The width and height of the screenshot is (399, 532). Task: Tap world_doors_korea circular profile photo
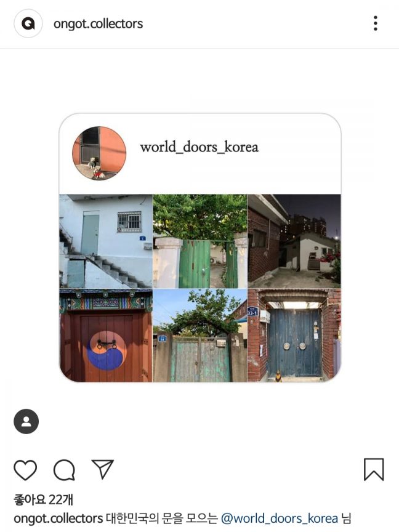[99, 153]
